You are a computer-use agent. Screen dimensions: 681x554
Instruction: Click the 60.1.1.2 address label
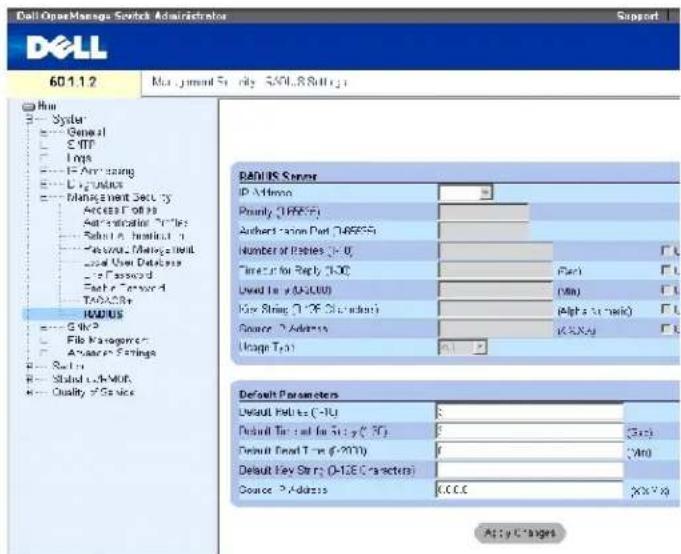pos(73,82)
